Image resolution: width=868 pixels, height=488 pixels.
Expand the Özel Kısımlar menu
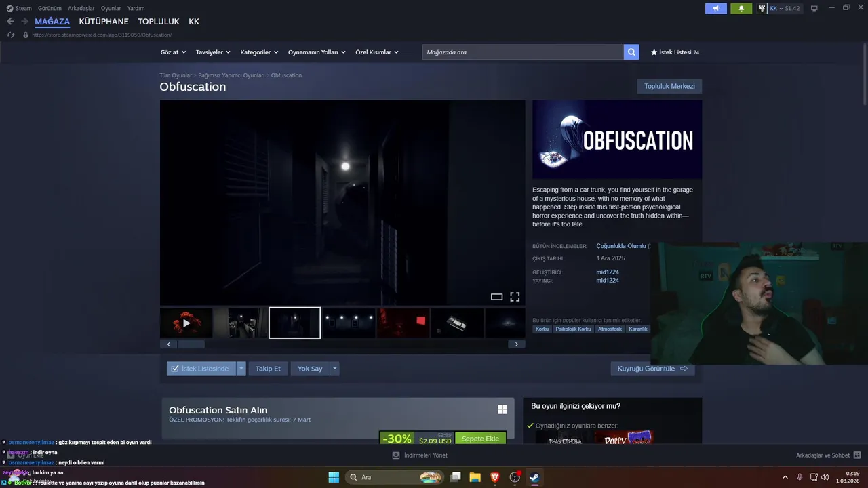point(377,52)
